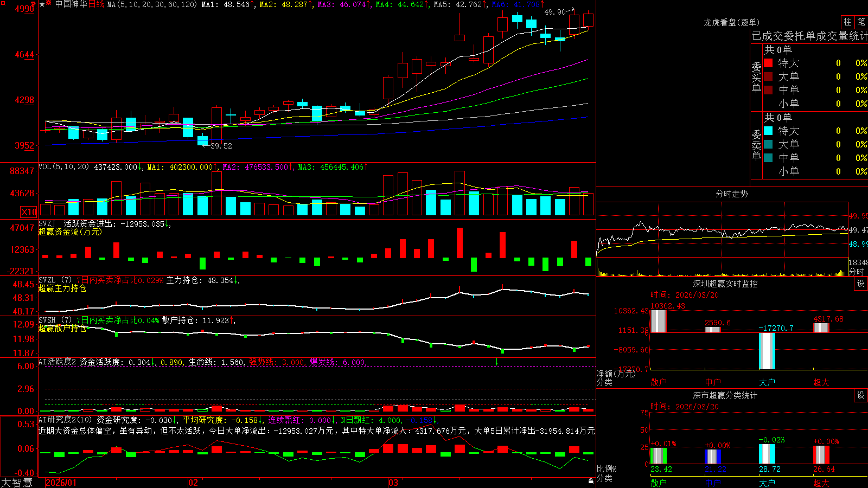Jump to the 2026/01 date marker
The width and height of the screenshot is (868, 488).
click(61, 483)
